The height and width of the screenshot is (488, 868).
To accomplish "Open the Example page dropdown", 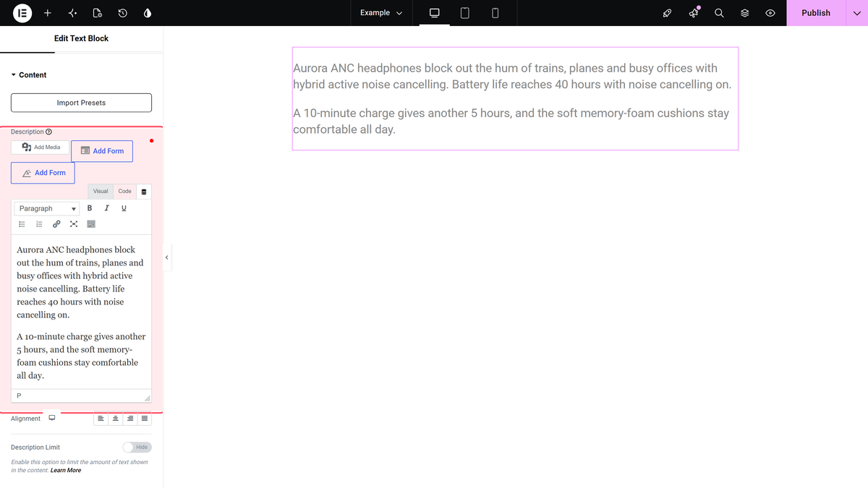I will [380, 13].
